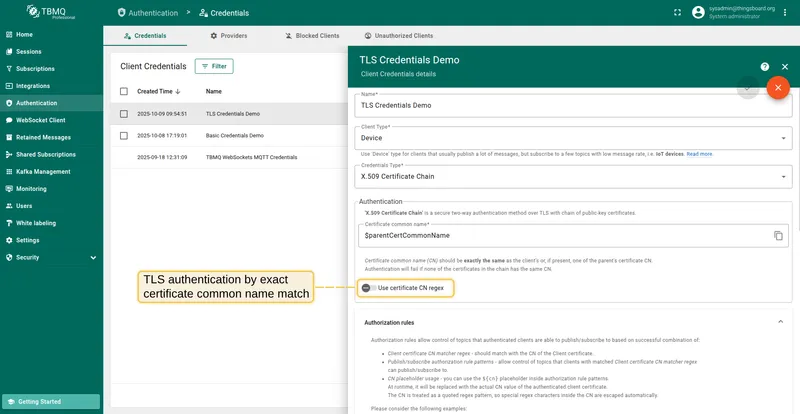Viewport: 800px width, 414px height.
Task: Tick checkbox for TLS Credentials Demo row
Action: point(124,114)
